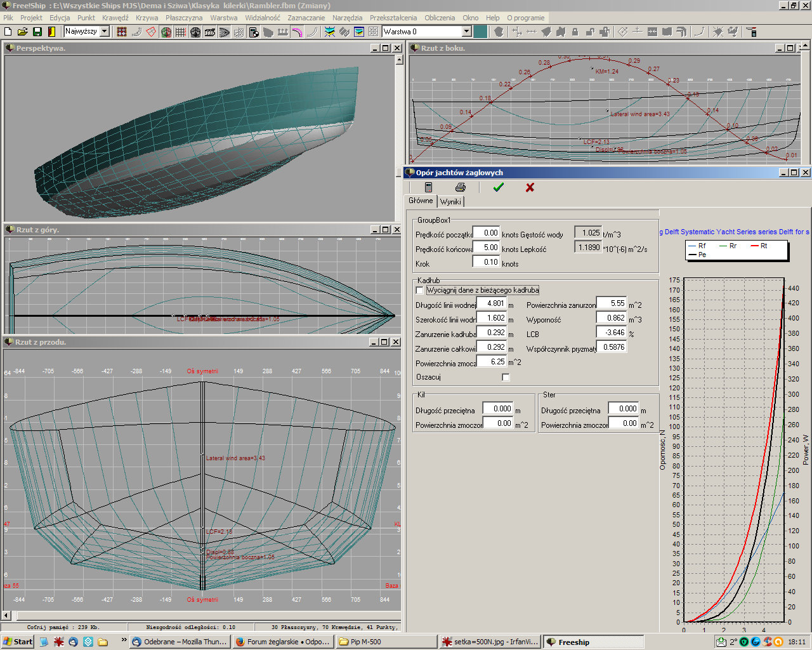Toggle the Oszacuj checkbox

[x=506, y=377]
